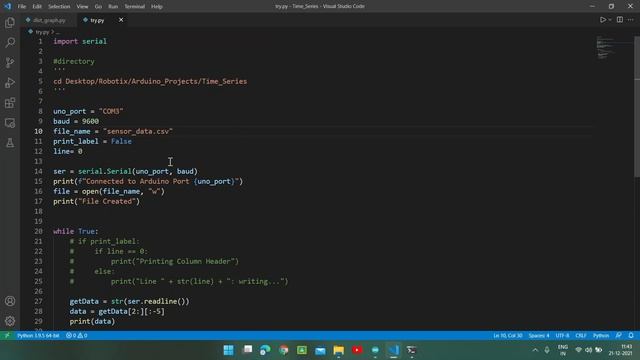Click the "import serial" line of code
Viewport: 640px width, 360px height.
(80, 41)
